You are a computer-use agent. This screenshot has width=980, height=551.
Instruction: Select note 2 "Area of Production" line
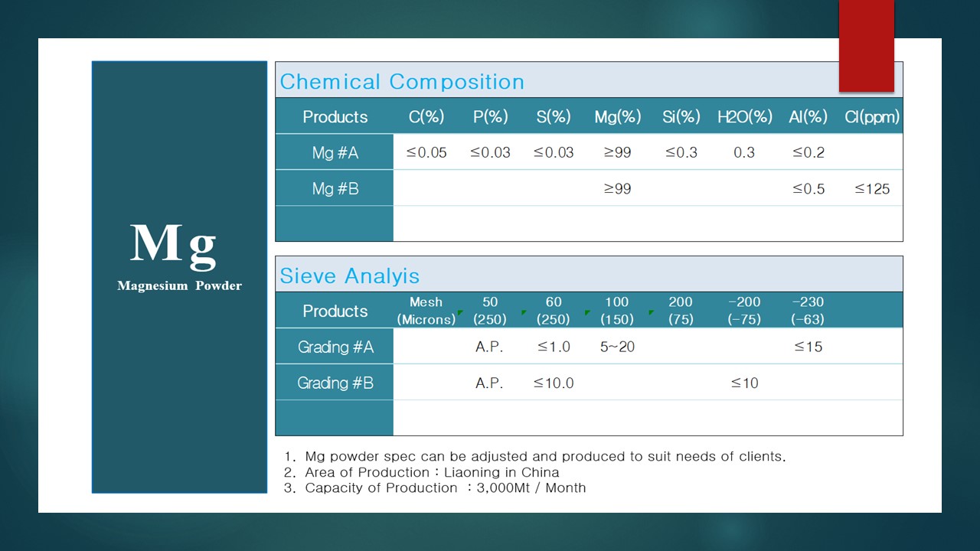click(x=421, y=472)
